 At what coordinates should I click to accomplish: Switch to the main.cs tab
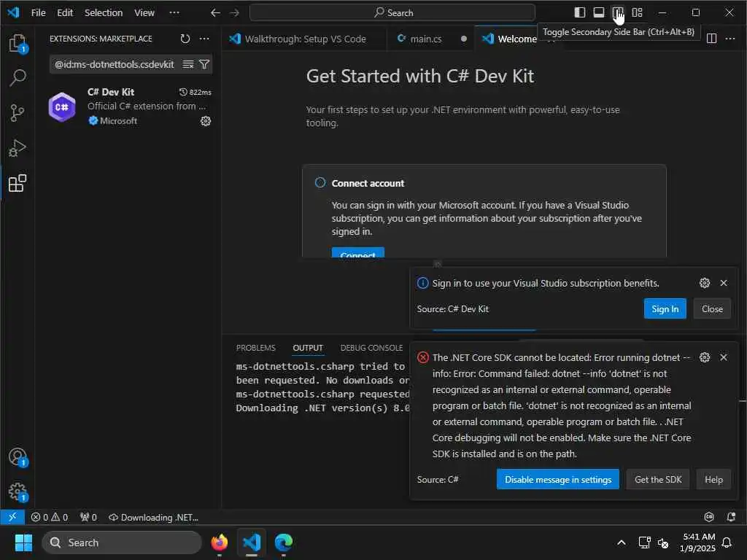(x=430, y=39)
